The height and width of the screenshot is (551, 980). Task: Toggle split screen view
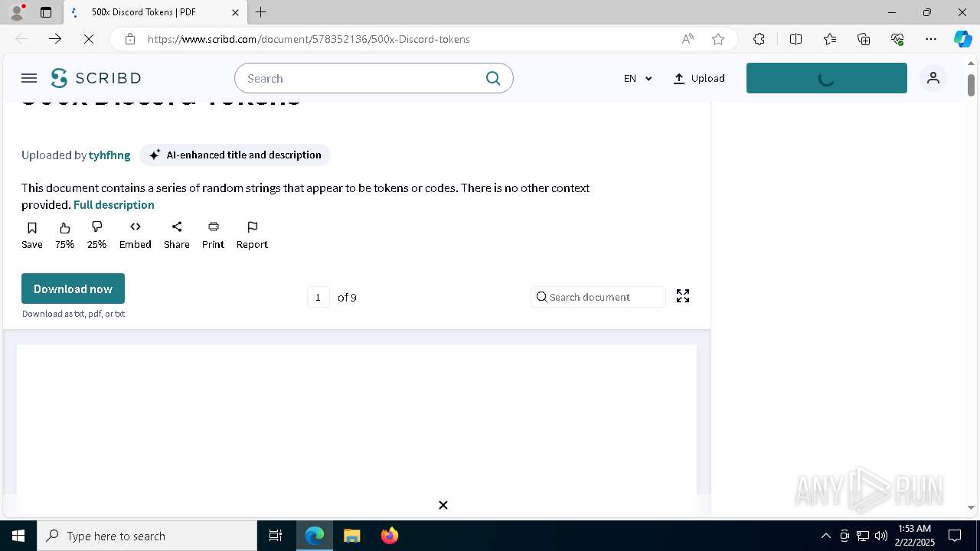[x=795, y=39]
